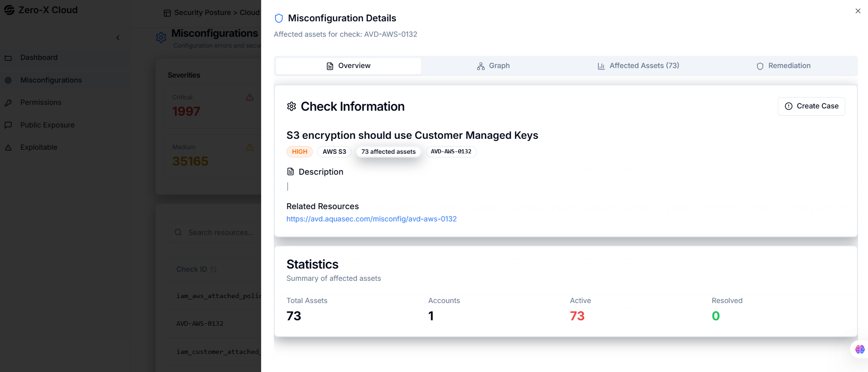Click the Public Exposure chat icon
868x372 pixels.
pos(8,125)
